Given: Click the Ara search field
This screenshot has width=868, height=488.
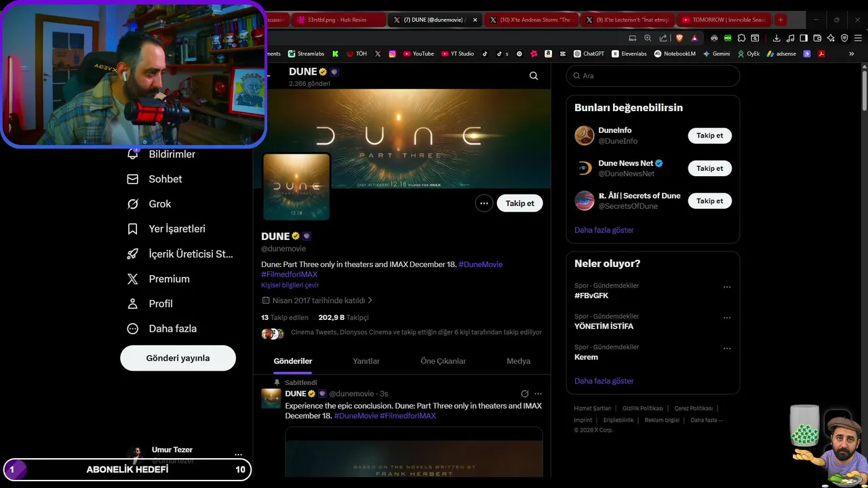Looking at the screenshot, I should tap(653, 76).
